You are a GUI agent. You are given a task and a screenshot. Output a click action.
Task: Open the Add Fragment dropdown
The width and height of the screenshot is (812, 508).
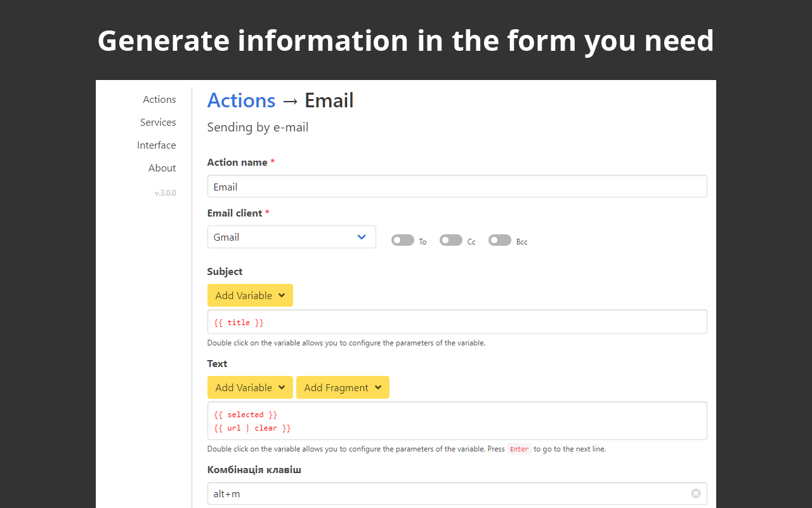(x=343, y=387)
